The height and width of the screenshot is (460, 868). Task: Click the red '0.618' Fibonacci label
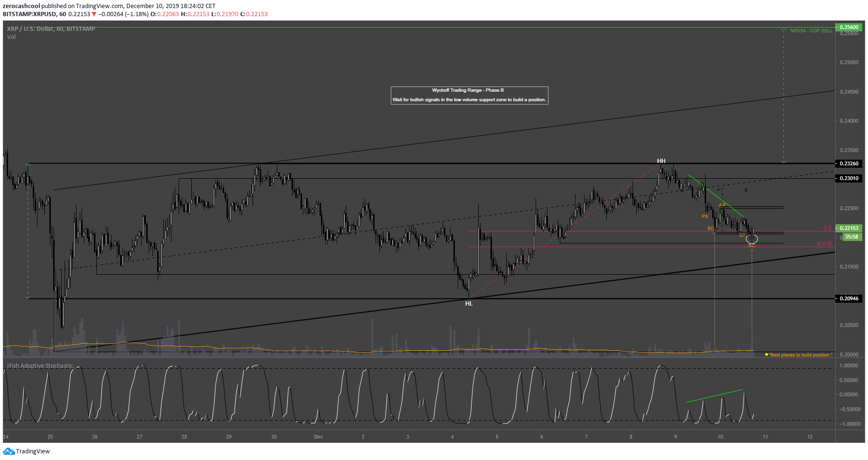pyautogui.click(x=824, y=244)
